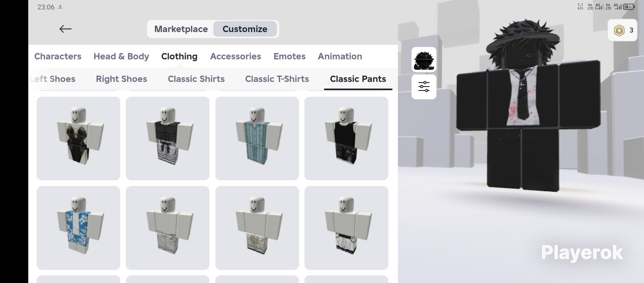644x283 pixels.
Task: Select the Clothing category
Action: 179,56
